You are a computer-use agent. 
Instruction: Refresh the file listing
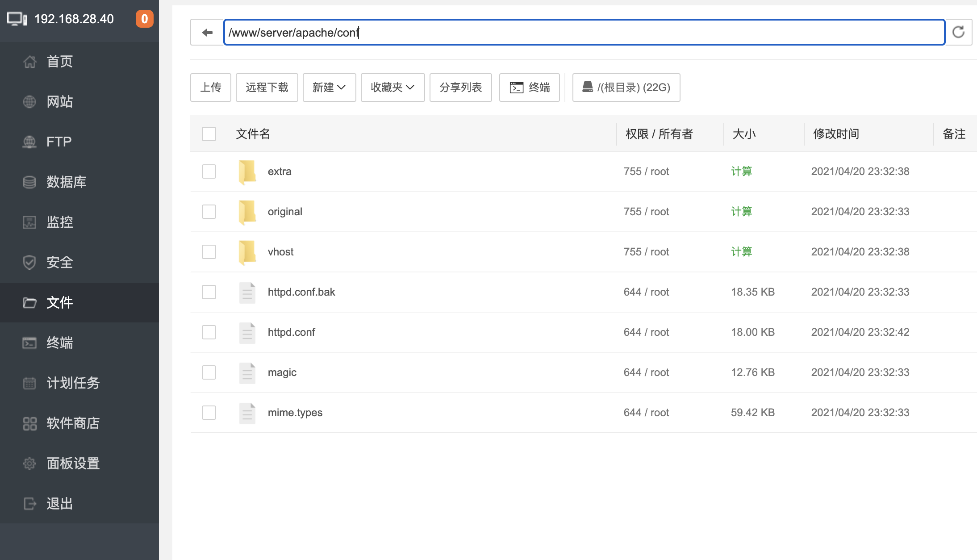pos(958,32)
